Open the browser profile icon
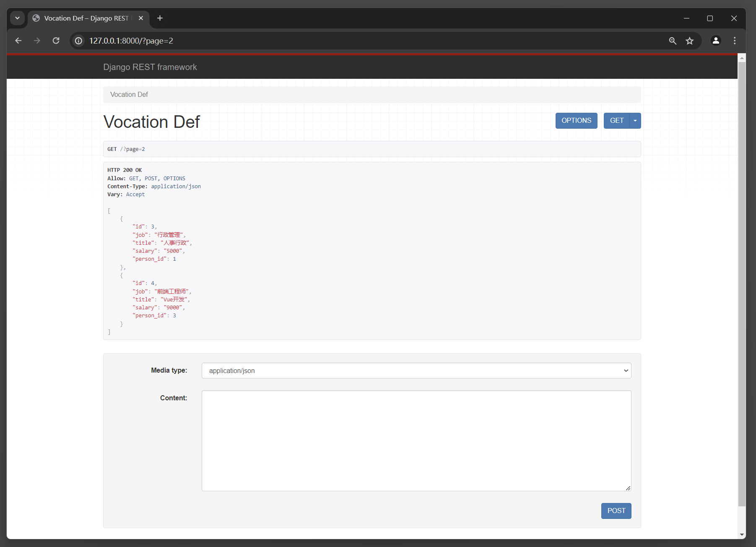Screen dimensions: 756x547 (716, 41)
